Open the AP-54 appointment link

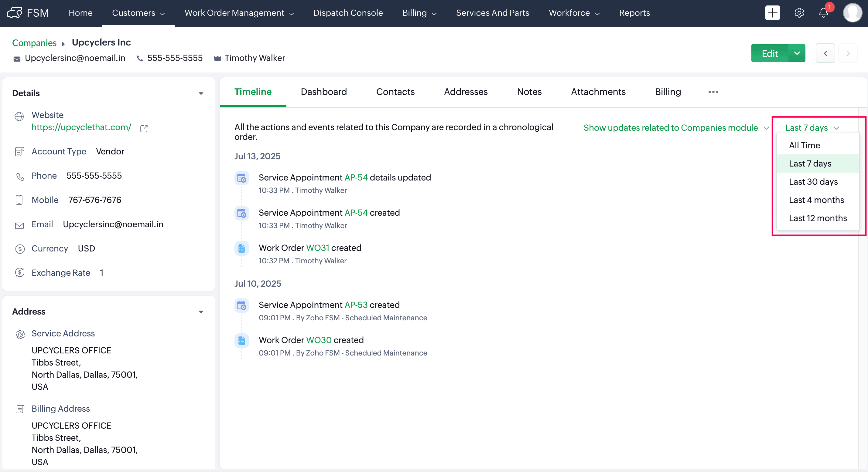356,178
